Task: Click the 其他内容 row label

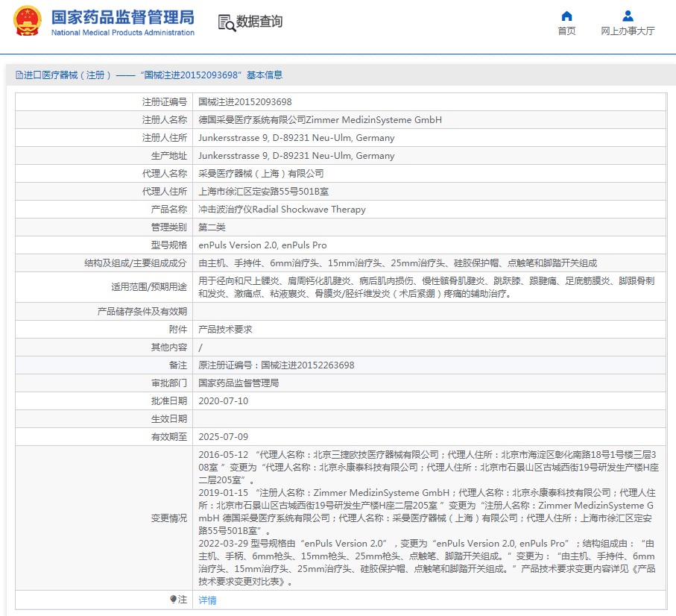Action: (x=169, y=348)
